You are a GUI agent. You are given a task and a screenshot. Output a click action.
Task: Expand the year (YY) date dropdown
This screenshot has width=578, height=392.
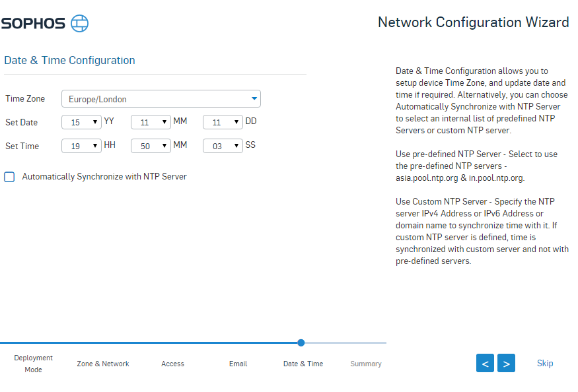tap(81, 123)
